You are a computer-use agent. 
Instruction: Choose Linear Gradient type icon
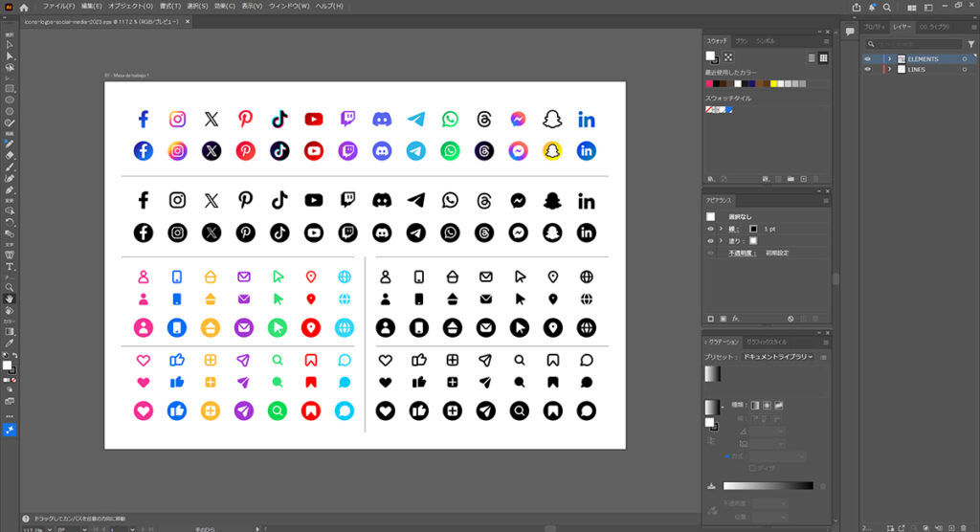tap(755, 405)
